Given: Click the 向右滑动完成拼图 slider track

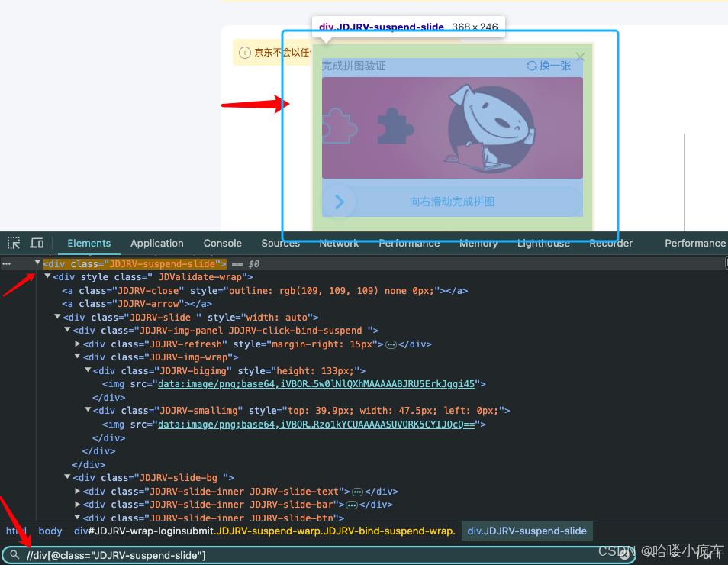Looking at the screenshot, I should (x=453, y=202).
